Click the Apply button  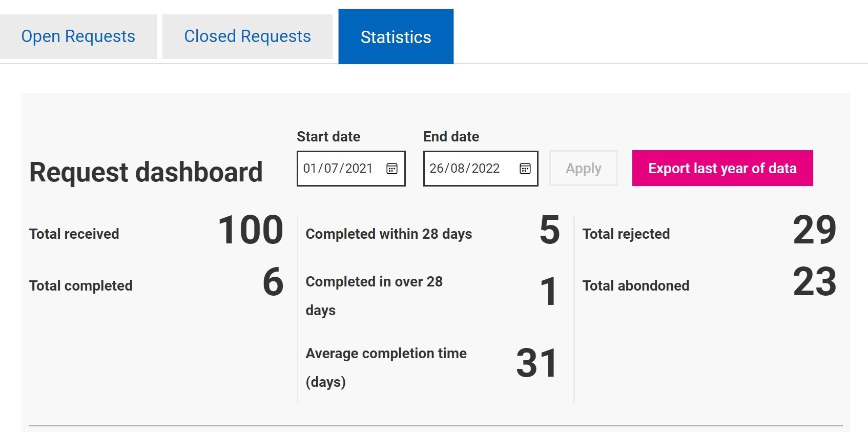(583, 168)
